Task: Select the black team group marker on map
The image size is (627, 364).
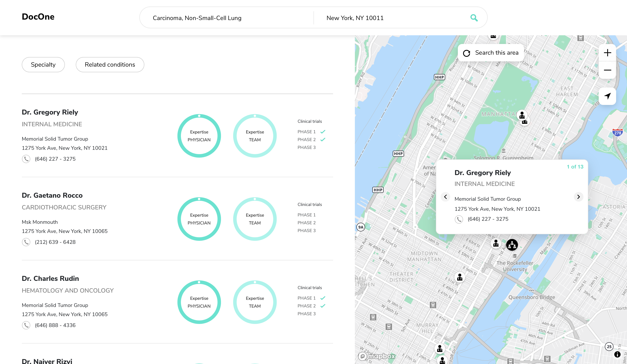Action: [512, 245]
